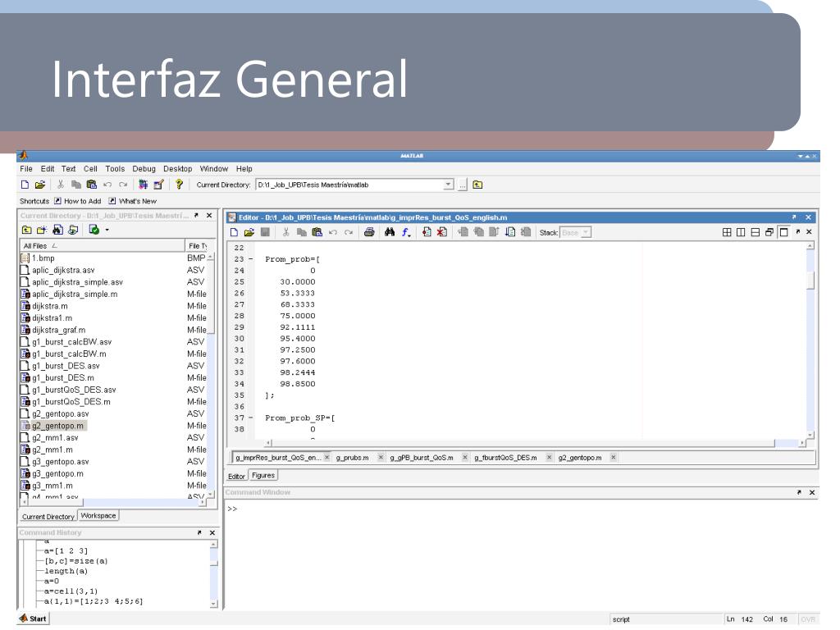Viewport: 840px width, 630px height.
Task: Switch to the g_prubs.m editor tab
Action: coord(353,458)
